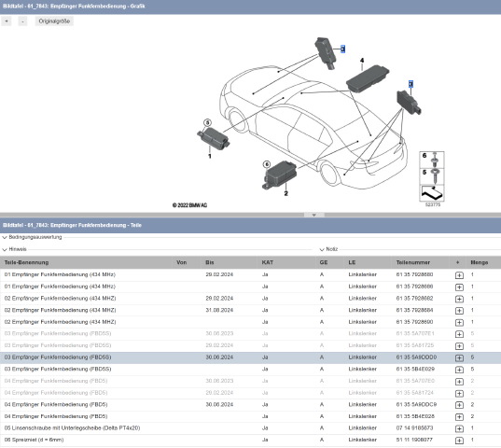Select highlighted 03 Empfänger FBD5S row
Screen dimensions: 501x448
pyautogui.click(x=250, y=357)
